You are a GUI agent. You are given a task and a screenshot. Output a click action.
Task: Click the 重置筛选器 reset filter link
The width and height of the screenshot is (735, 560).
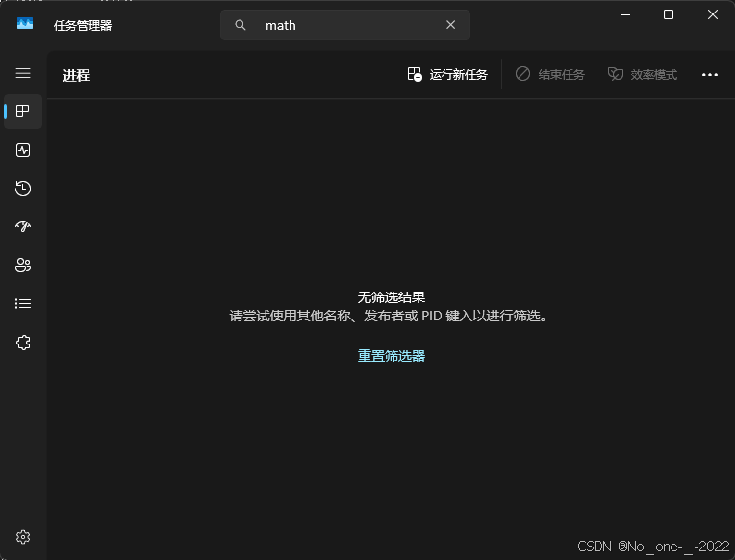392,356
